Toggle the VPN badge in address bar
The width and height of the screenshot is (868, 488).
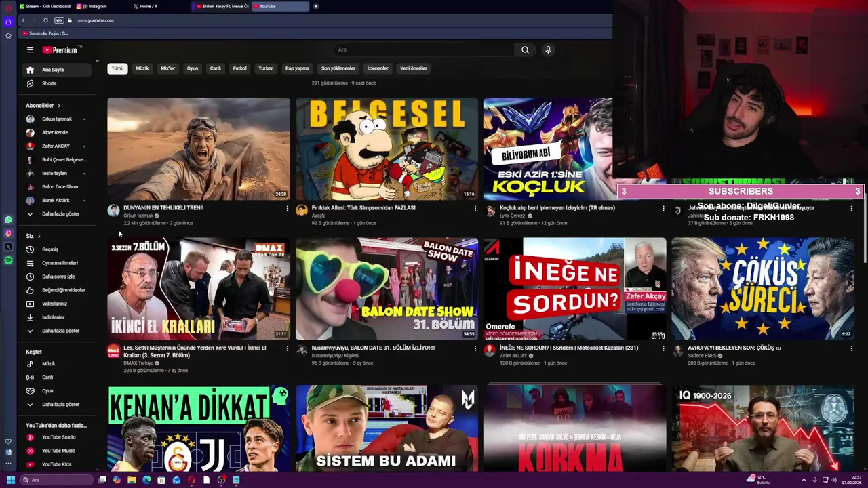(59, 20)
